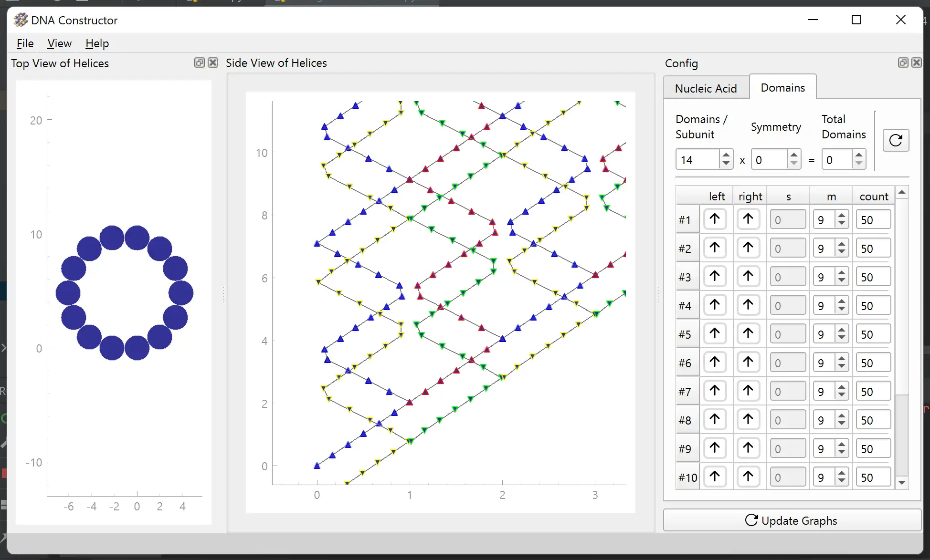The image size is (930, 560).
Task: Decrement m value for domain #2
Action: 842,252
